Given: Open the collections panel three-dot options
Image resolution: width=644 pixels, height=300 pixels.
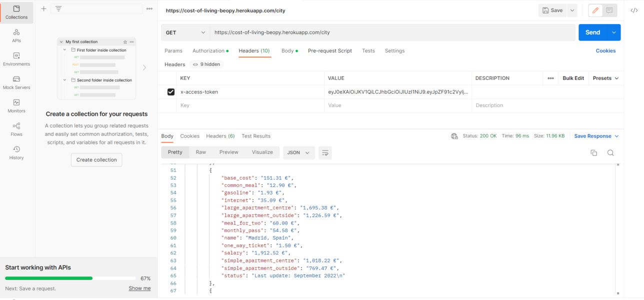Looking at the screenshot, I should 149,8.
